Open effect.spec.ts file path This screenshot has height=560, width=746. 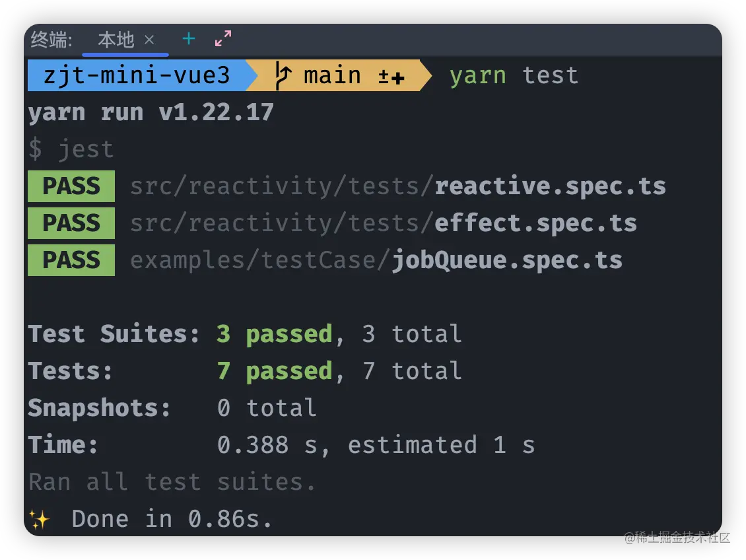point(384,223)
